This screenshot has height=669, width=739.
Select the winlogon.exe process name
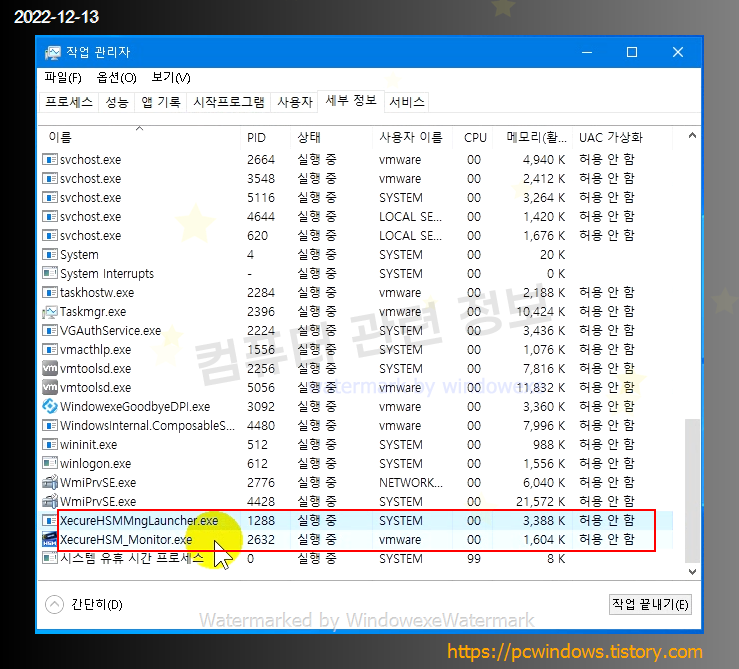coord(95,464)
